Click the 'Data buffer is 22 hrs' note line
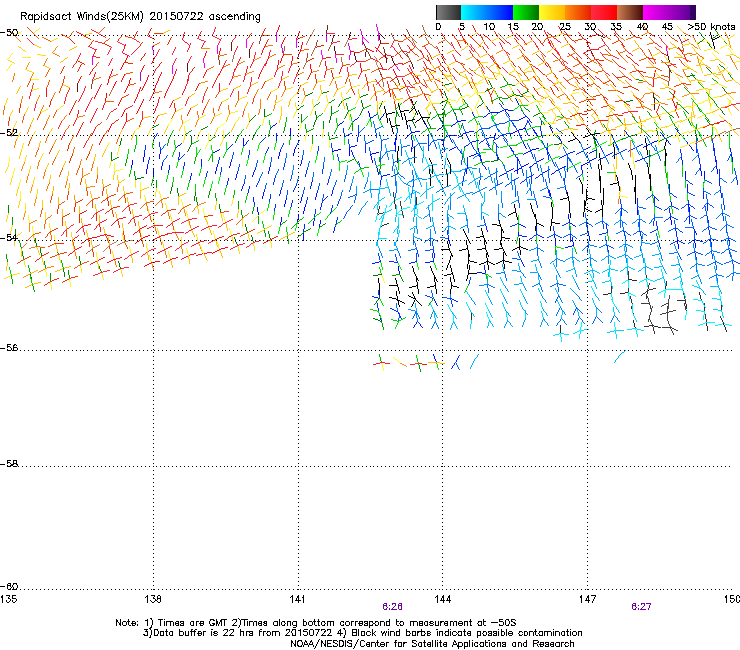The width and height of the screenshot is (740, 650). pos(362,633)
